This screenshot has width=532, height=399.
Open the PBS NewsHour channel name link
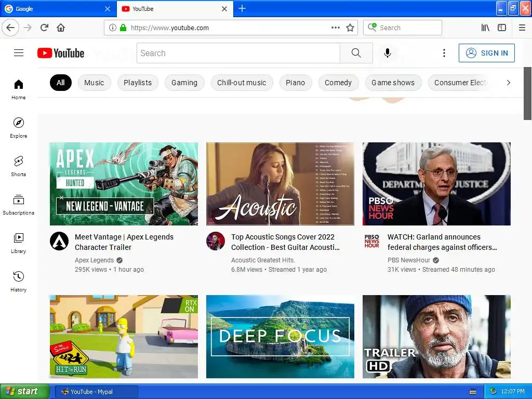coord(409,260)
